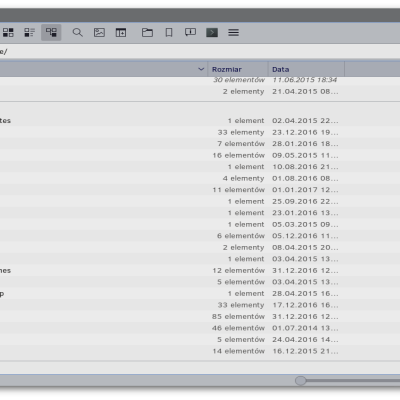400x400 pixels.
Task: Switch to Icons view mode
Action: tap(8, 32)
